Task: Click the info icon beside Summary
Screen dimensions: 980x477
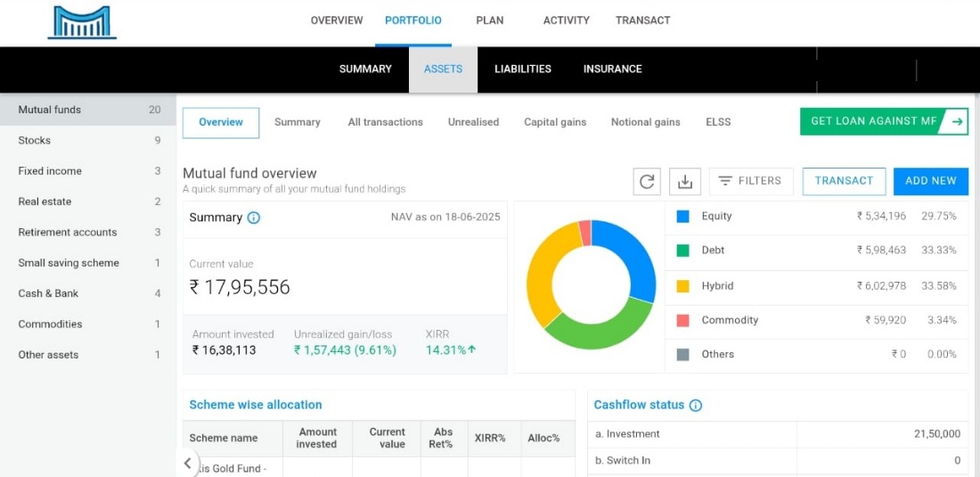Action: [x=254, y=218]
